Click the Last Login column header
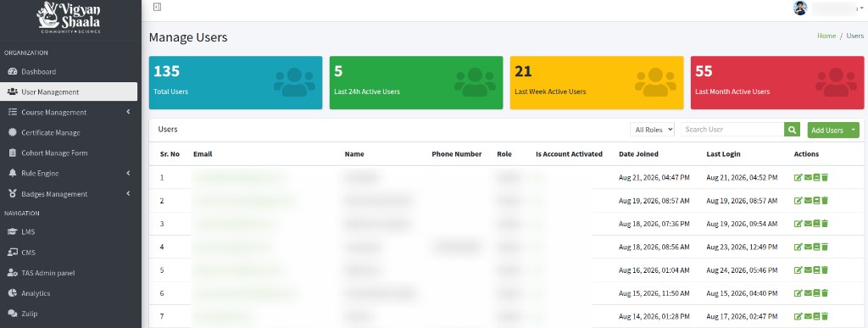 click(x=723, y=153)
